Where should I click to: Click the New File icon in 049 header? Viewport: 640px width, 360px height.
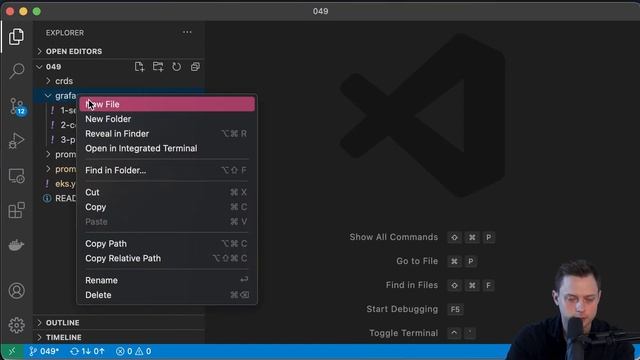point(139,67)
